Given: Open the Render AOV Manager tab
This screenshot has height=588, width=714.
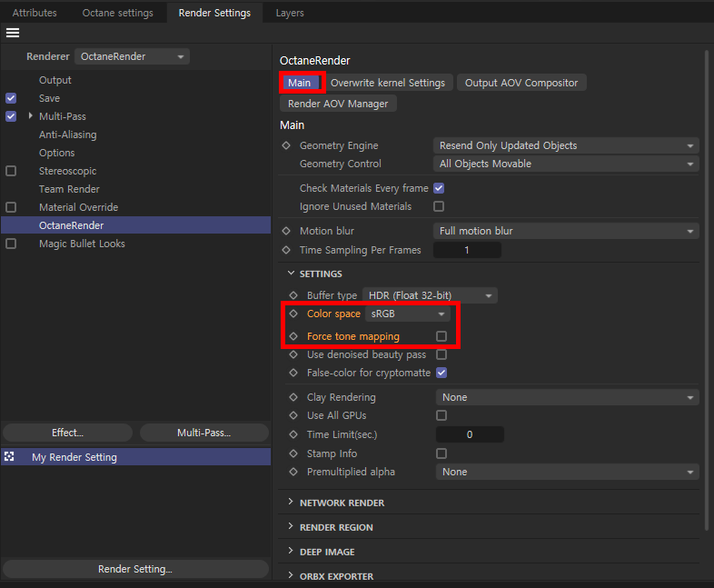Looking at the screenshot, I should [x=338, y=104].
